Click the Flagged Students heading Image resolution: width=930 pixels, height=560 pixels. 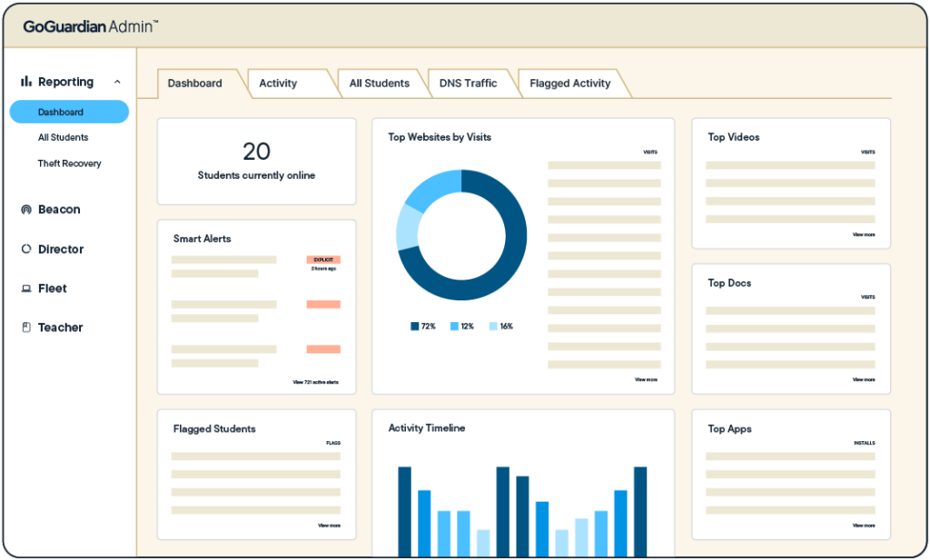(214, 428)
